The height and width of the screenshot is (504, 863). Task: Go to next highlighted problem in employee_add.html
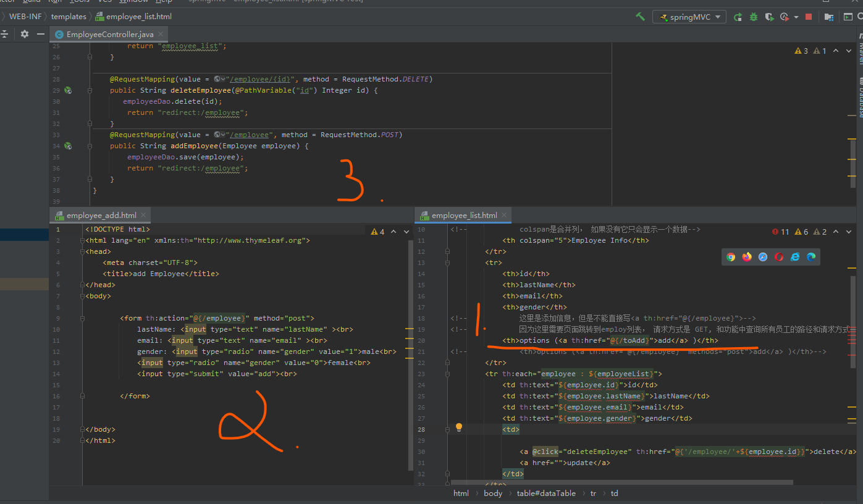click(406, 232)
